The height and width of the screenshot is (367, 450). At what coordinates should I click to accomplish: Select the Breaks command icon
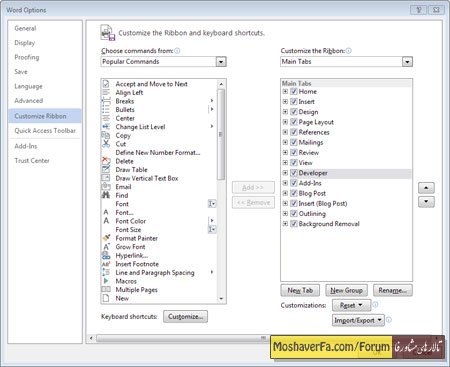pyautogui.click(x=106, y=101)
